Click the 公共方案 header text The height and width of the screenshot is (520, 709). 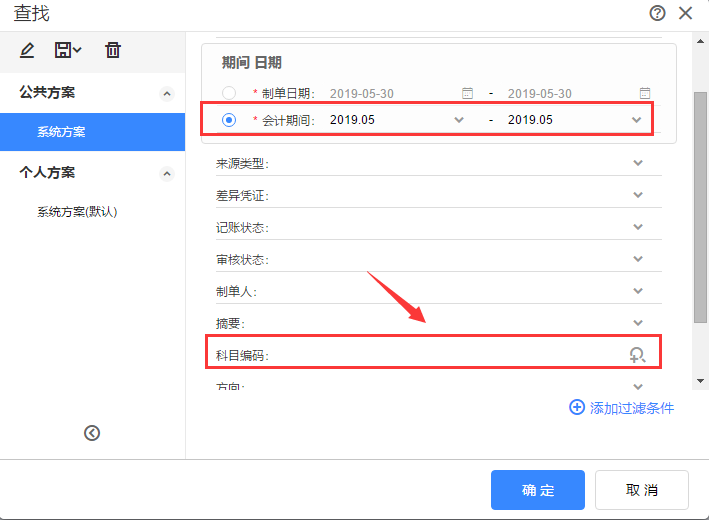[x=47, y=92]
